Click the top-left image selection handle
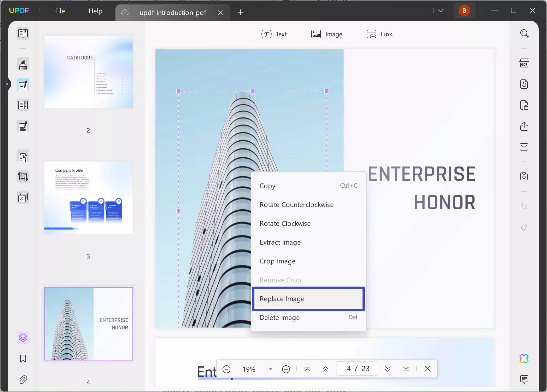This screenshot has height=392, width=547. point(179,91)
